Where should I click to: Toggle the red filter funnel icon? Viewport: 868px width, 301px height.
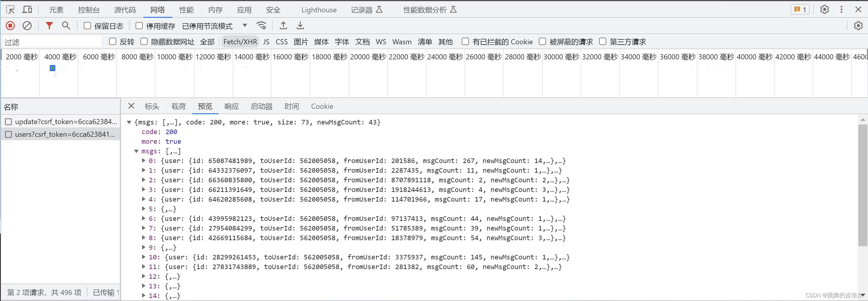[49, 26]
